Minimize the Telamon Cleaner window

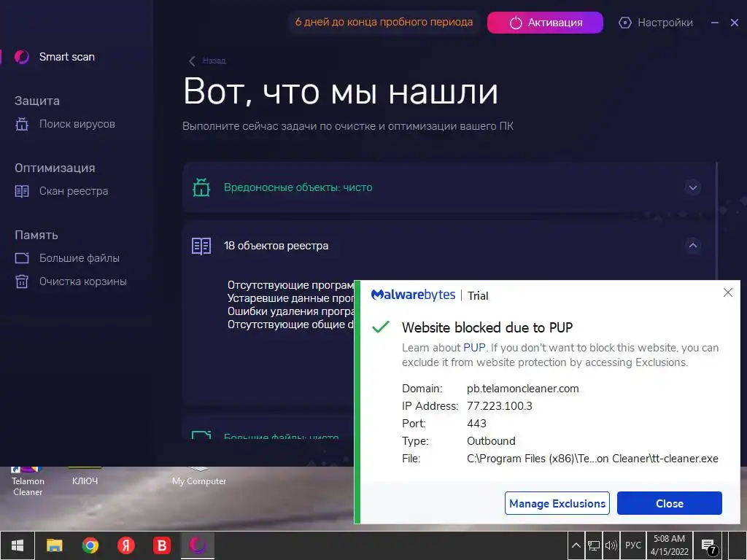[715, 23]
